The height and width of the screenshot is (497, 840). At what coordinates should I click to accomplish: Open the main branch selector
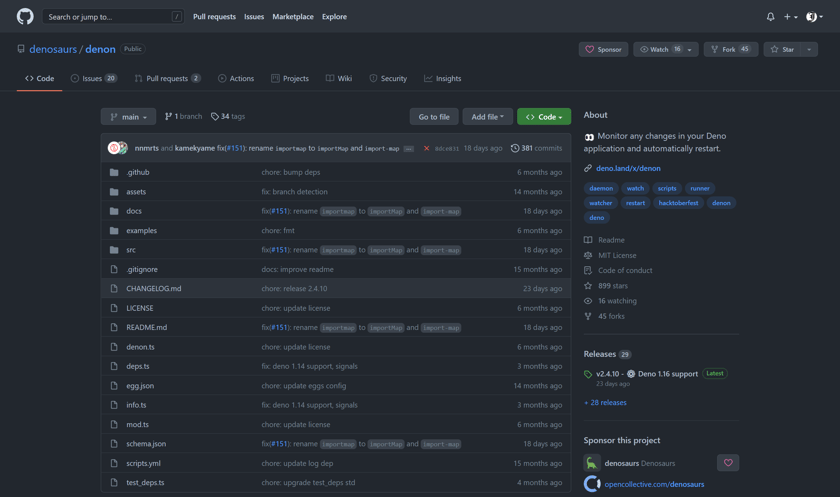coord(129,117)
